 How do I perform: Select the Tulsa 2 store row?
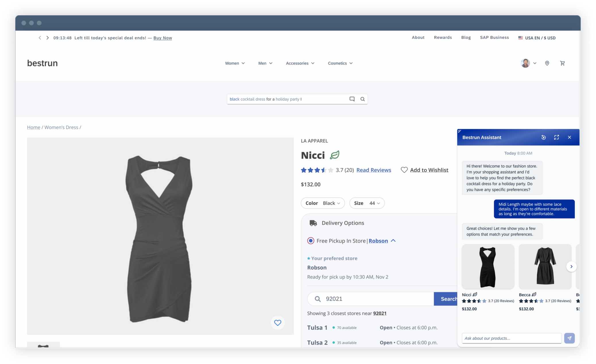tap(372, 342)
